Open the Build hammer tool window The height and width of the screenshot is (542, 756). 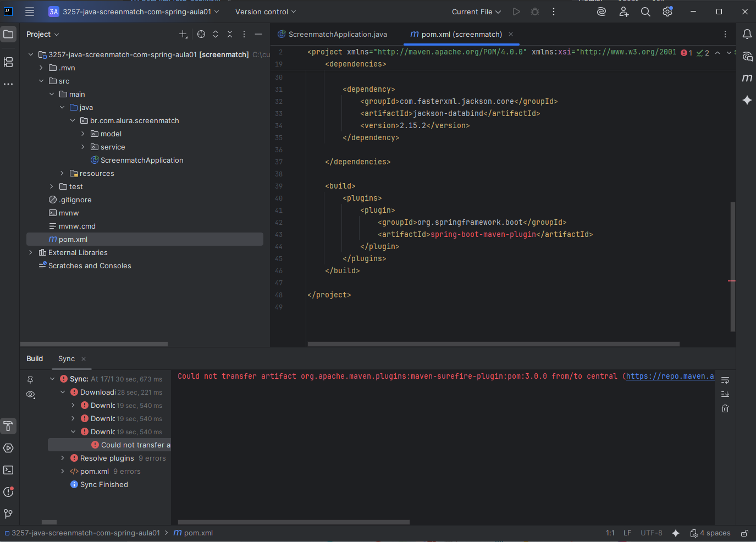click(8, 426)
